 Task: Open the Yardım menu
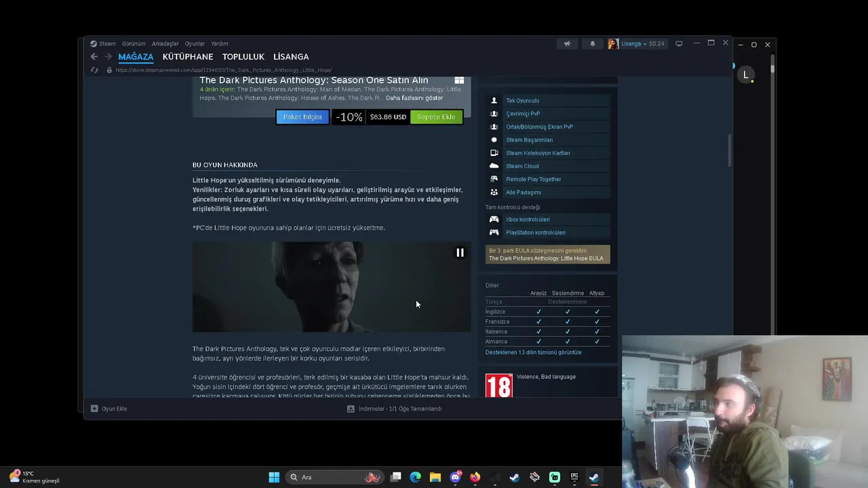click(220, 43)
